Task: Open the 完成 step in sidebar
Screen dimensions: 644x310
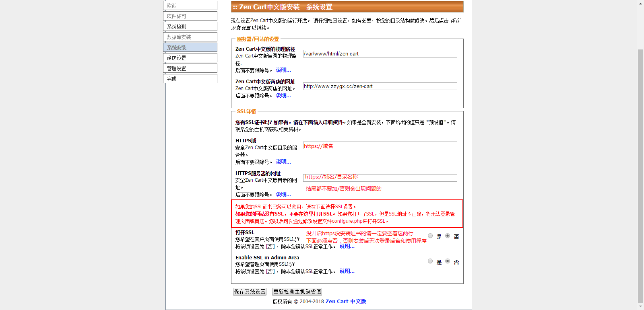Action: coord(190,79)
